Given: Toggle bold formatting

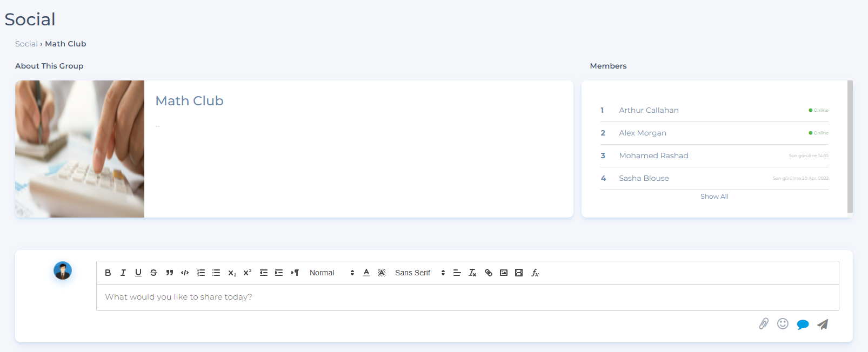Looking at the screenshot, I should tap(108, 273).
